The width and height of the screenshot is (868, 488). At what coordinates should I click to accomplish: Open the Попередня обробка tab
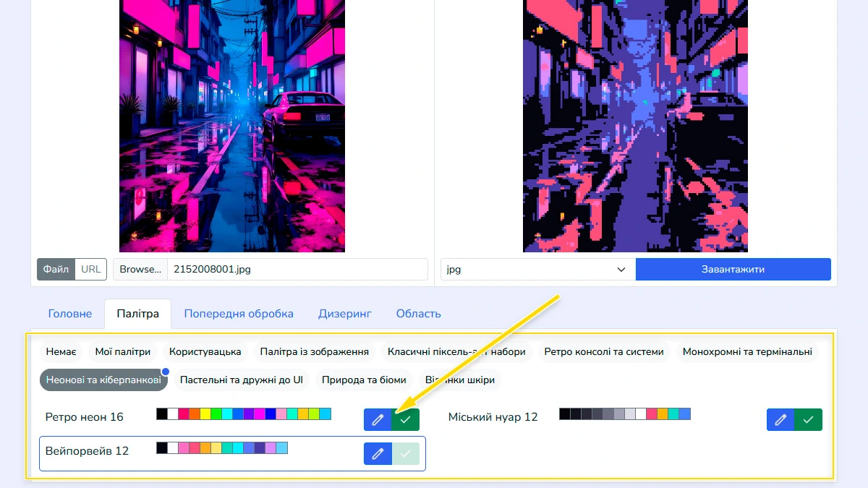pyautogui.click(x=239, y=314)
